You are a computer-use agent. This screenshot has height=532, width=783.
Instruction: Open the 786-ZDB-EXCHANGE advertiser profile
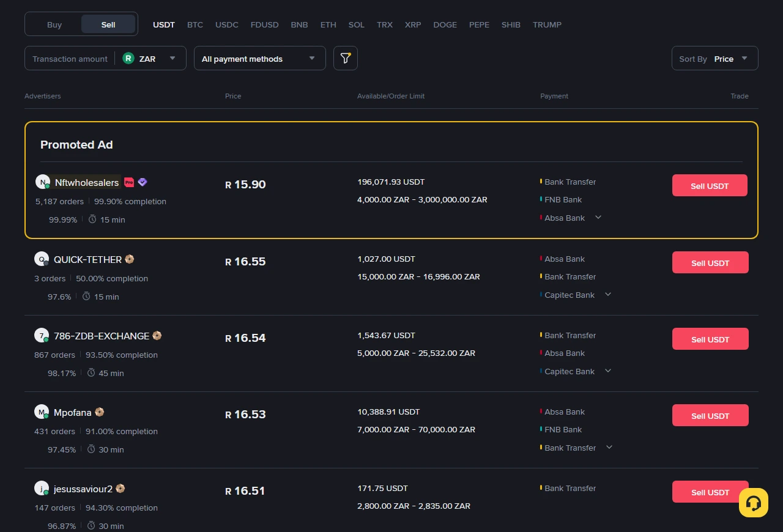tap(102, 336)
